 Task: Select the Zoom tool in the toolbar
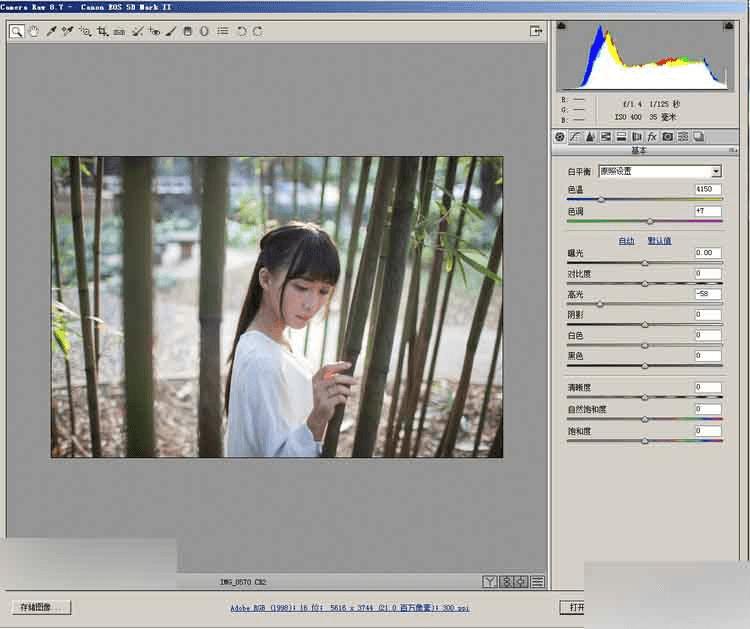click(17, 31)
